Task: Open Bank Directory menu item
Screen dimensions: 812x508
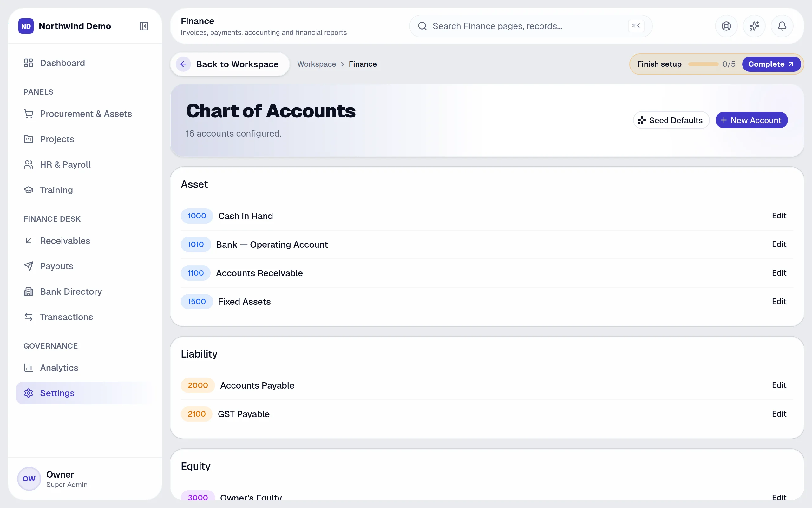Action: coord(85,292)
